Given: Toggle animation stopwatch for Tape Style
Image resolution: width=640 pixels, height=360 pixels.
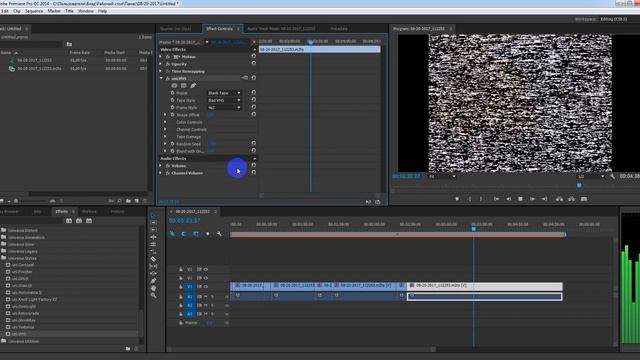Looking at the screenshot, I should pos(172,100).
